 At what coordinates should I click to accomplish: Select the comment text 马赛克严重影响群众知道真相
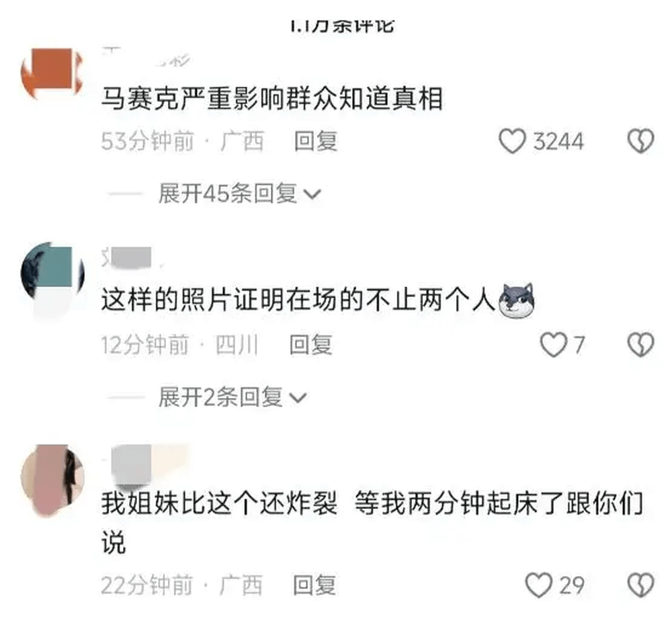tap(272, 99)
